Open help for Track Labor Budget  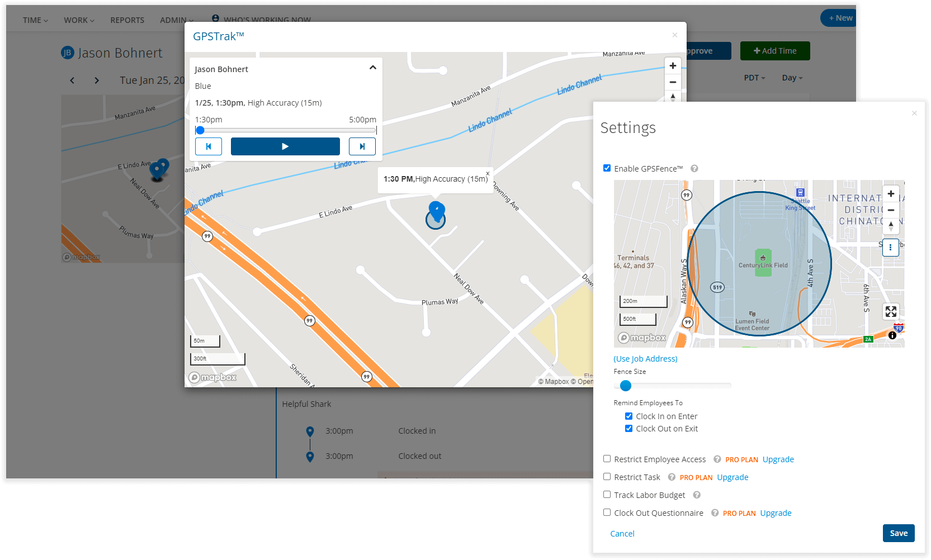[x=697, y=495]
